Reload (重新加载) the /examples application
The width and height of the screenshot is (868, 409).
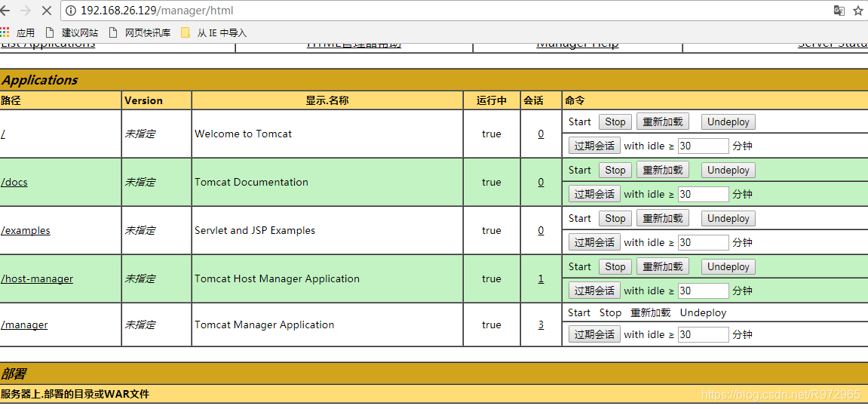click(x=663, y=218)
